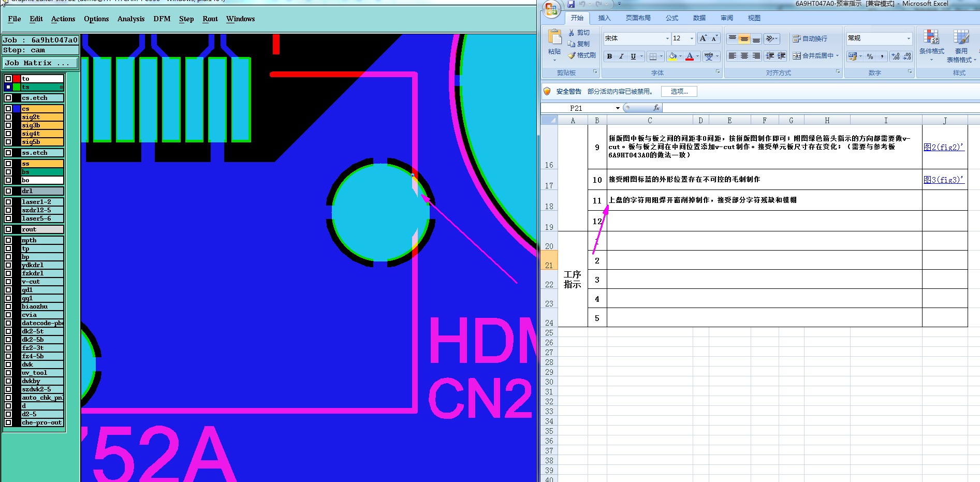Increase cell indent
The height and width of the screenshot is (482, 980).
click(782, 56)
